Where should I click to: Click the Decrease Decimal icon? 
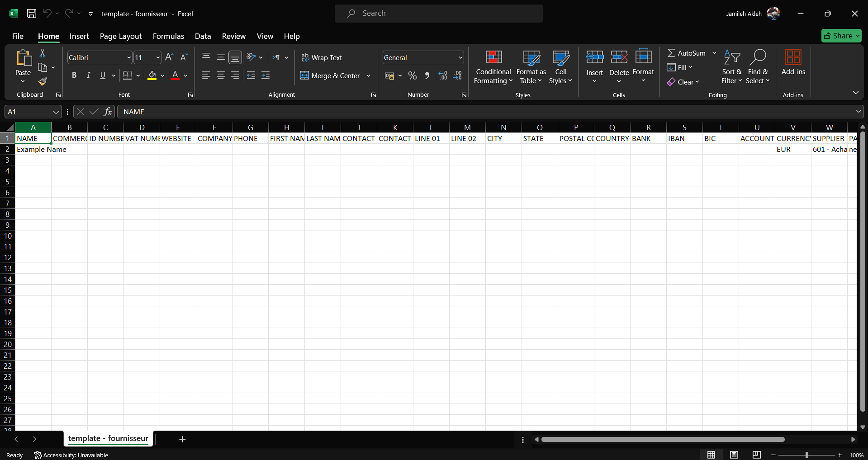(x=457, y=75)
